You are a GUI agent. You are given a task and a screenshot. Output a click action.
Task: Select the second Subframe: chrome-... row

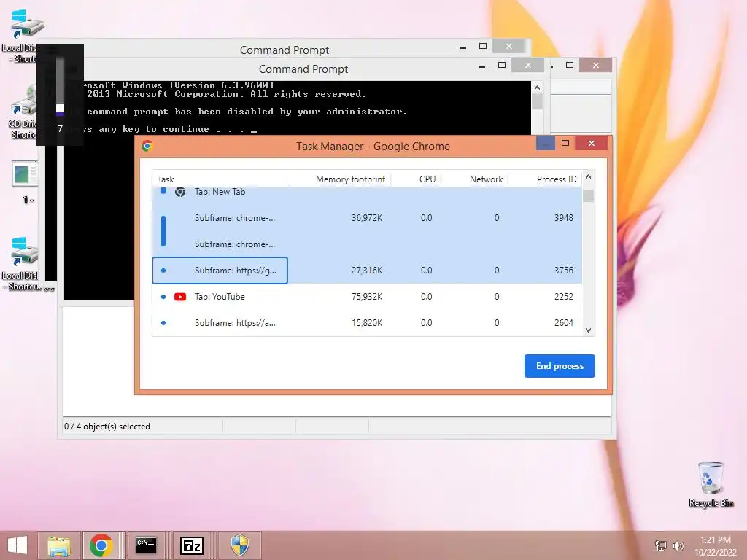pyautogui.click(x=367, y=244)
